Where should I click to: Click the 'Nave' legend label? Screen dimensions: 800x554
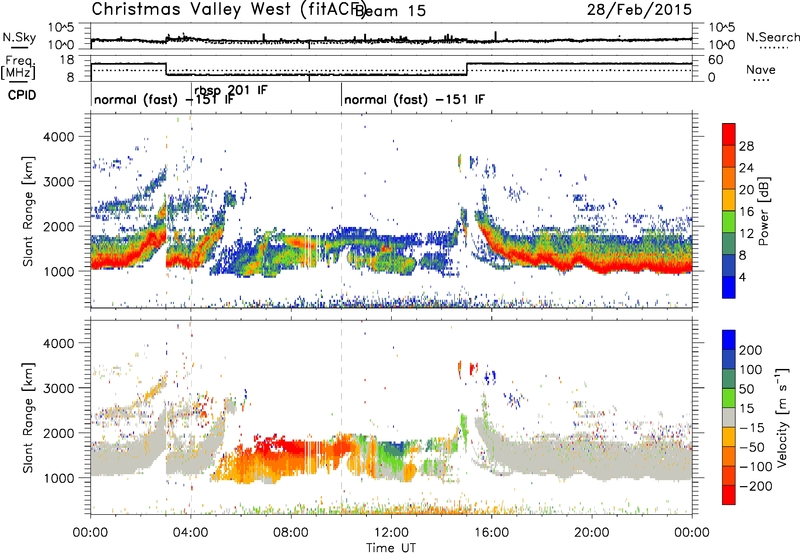pos(760,70)
